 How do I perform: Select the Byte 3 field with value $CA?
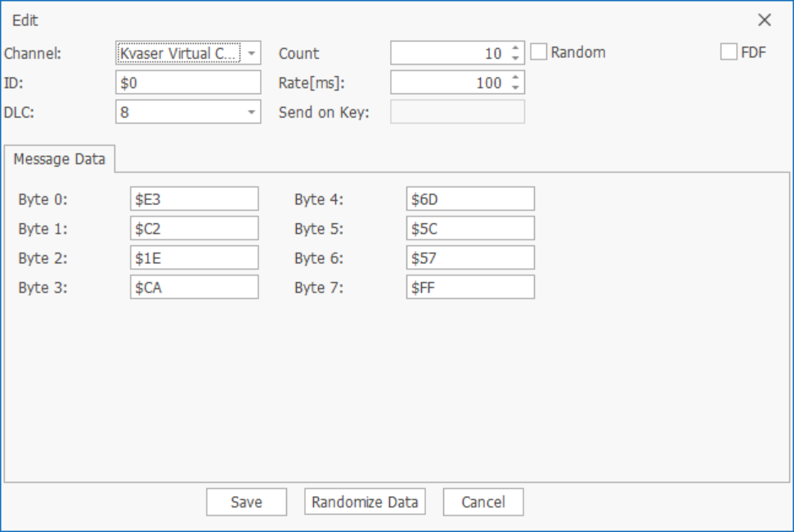coord(194,287)
